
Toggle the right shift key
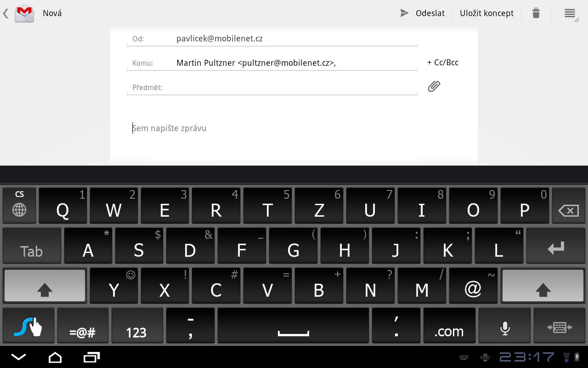[x=543, y=286]
